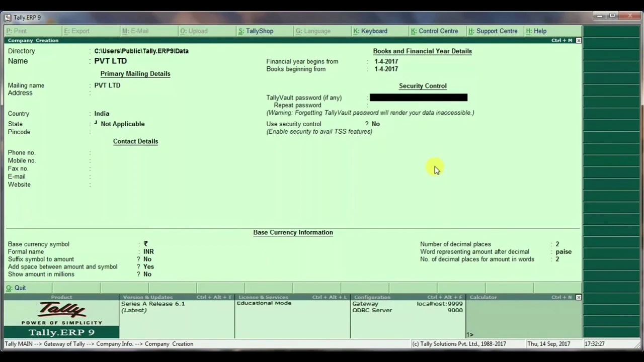Minimize the Tally.ERP 9 window
Screen dimensions: 644x362
pyautogui.click(x=600, y=16)
